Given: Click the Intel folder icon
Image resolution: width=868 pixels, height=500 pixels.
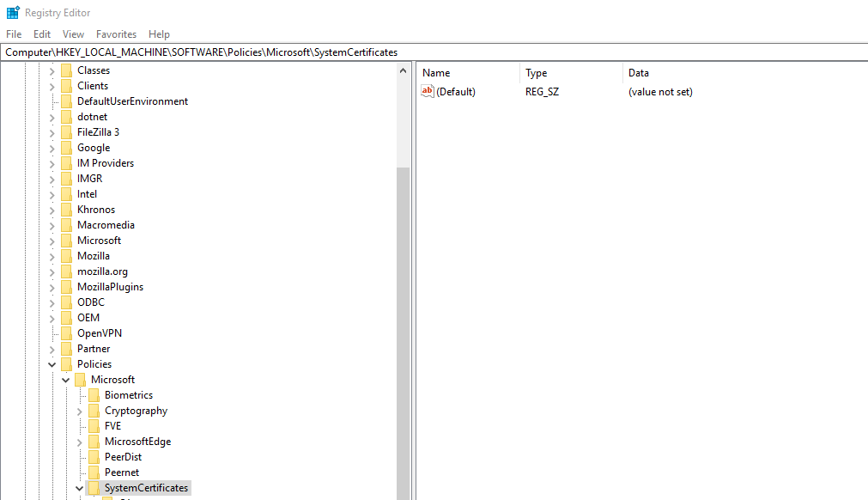Looking at the screenshot, I should click(x=66, y=194).
